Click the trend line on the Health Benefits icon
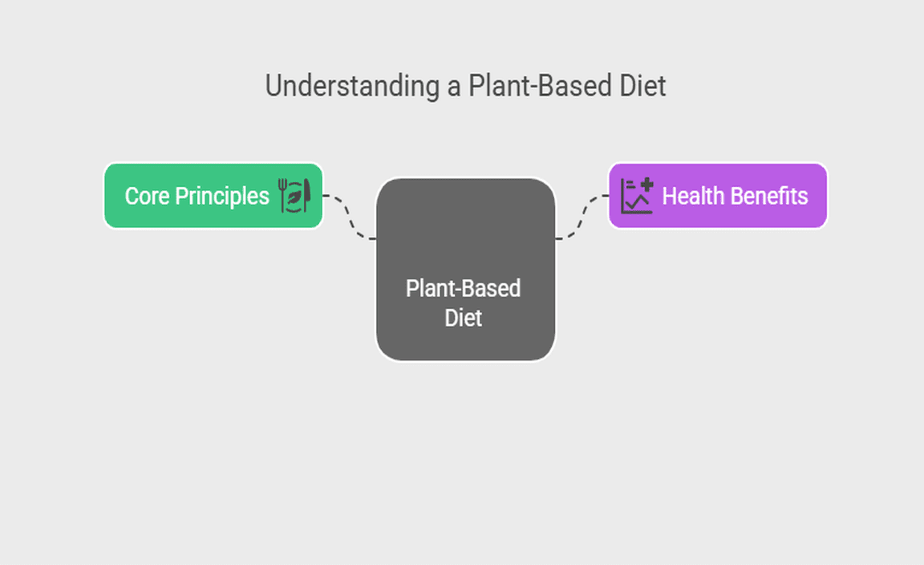 tap(638, 203)
